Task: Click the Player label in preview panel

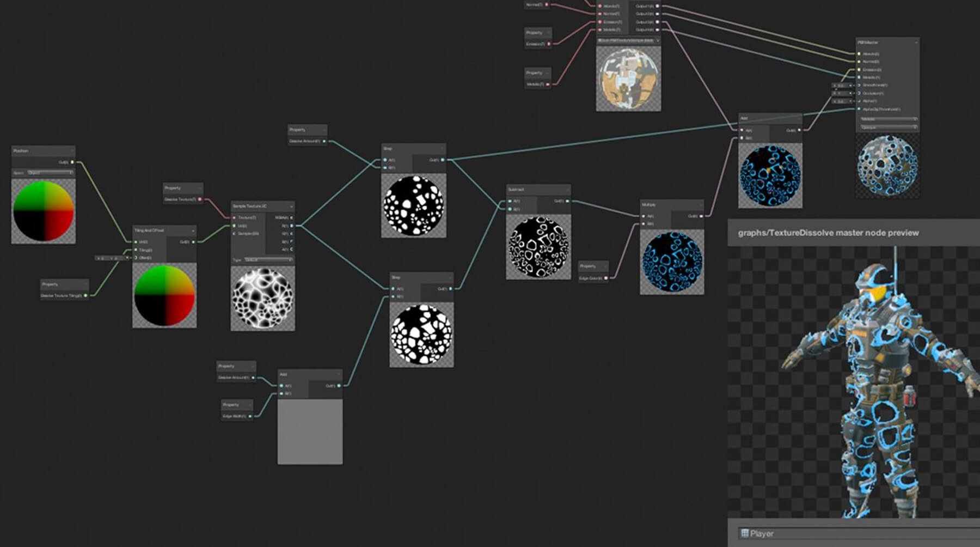Action: point(762,533)
